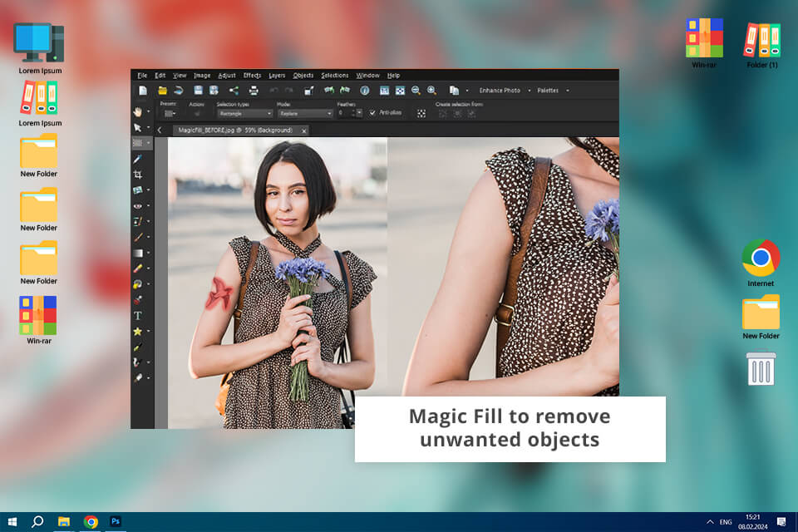Image resolution: width=798 pixels, height=532 pixels.
Task: Select the Pan hand tool
Action: tap(137, 111)
